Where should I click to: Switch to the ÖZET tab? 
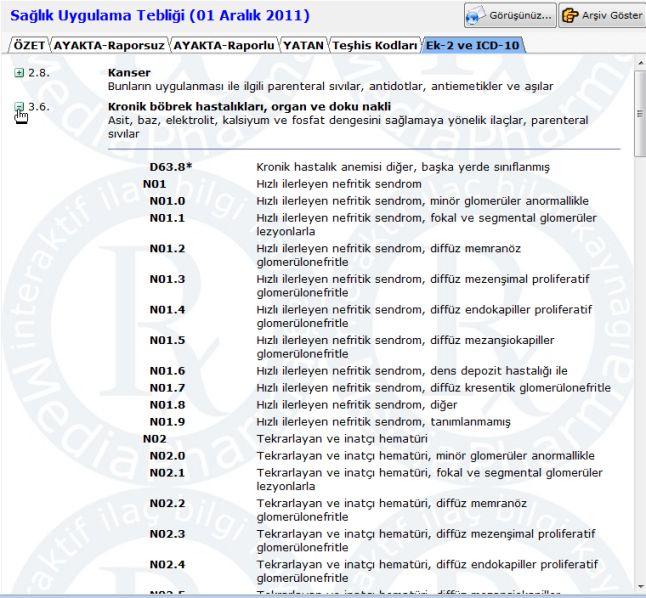point(28,45)
